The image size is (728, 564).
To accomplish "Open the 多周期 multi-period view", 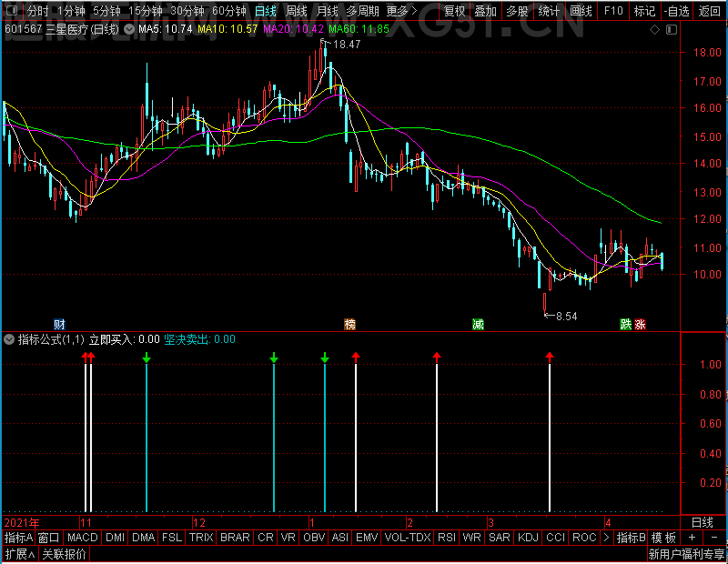I will point(362,10).
